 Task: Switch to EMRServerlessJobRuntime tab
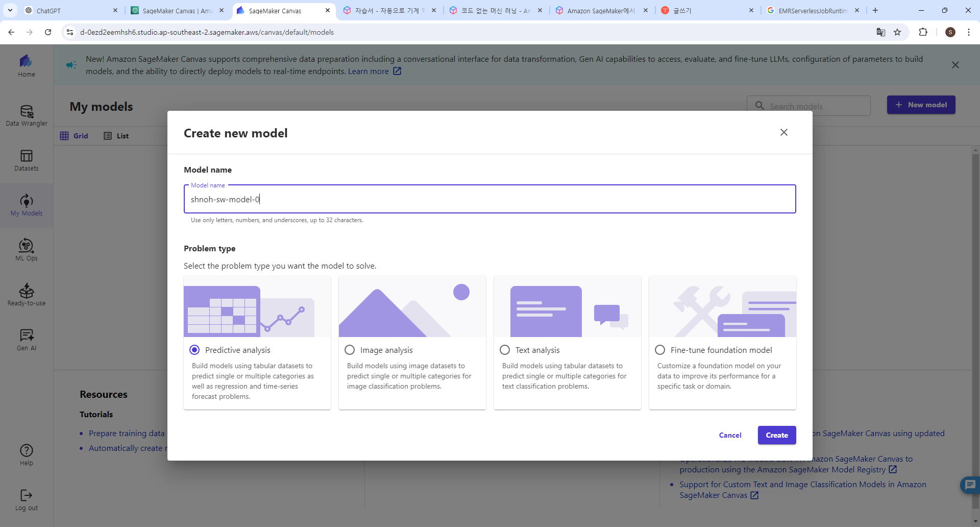(x=813, y=10)
